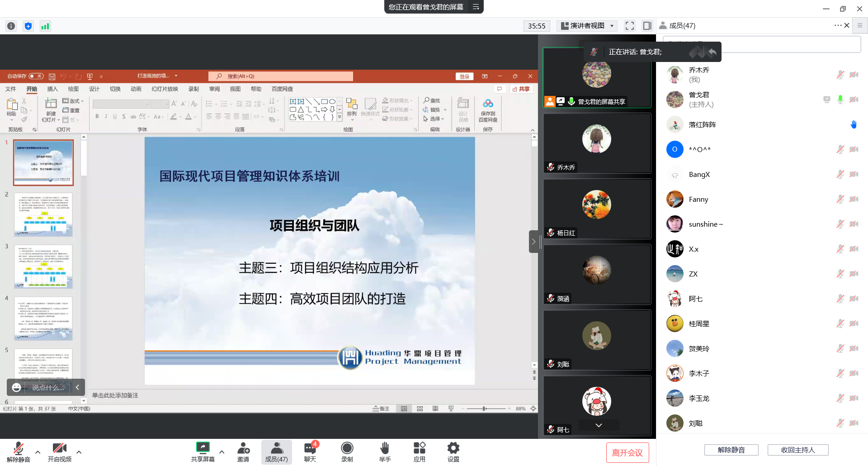Click the PowerPoint save icon

coord(52,76)
